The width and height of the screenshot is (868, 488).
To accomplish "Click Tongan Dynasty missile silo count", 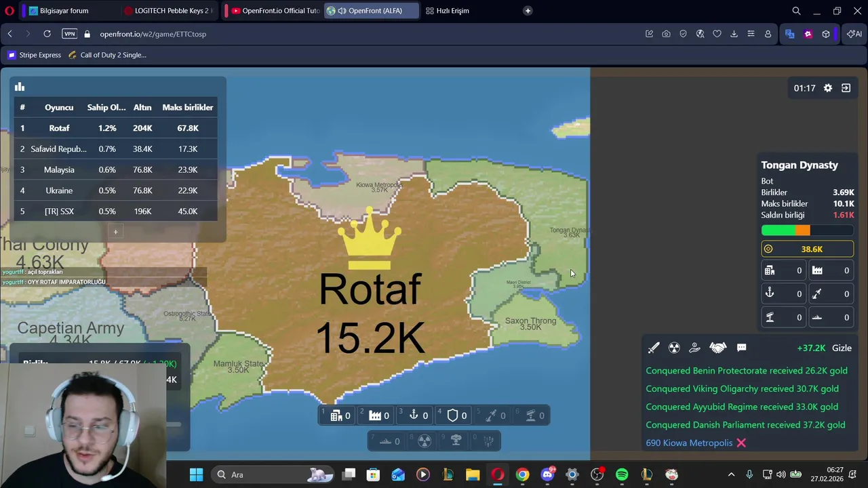I will [831, 294].
